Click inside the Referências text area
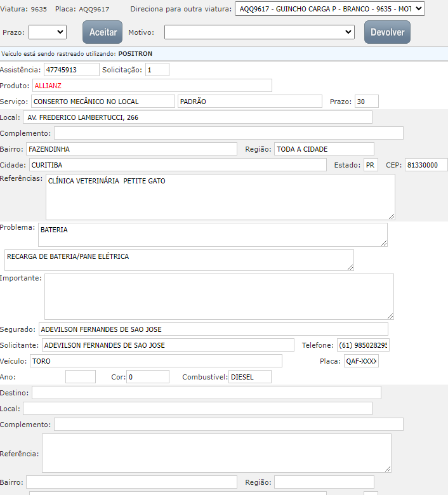This screenshot has width=448, height=495. (220, 197)
